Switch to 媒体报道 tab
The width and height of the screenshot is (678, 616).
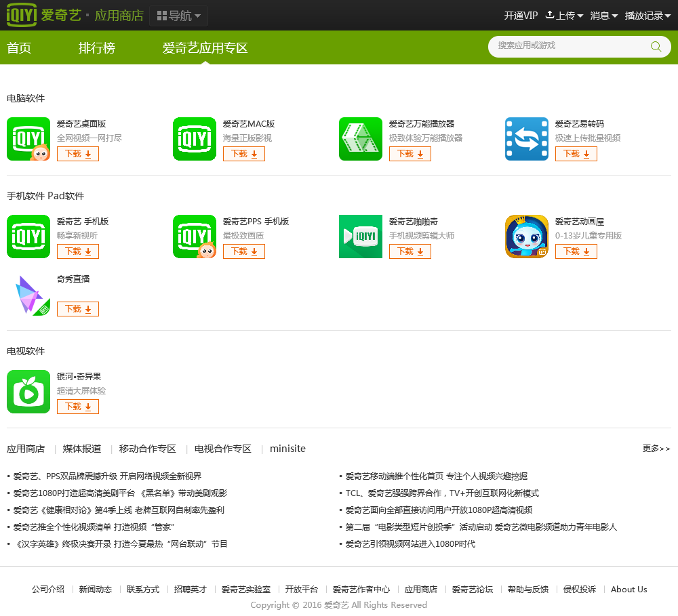pos(82,449)
